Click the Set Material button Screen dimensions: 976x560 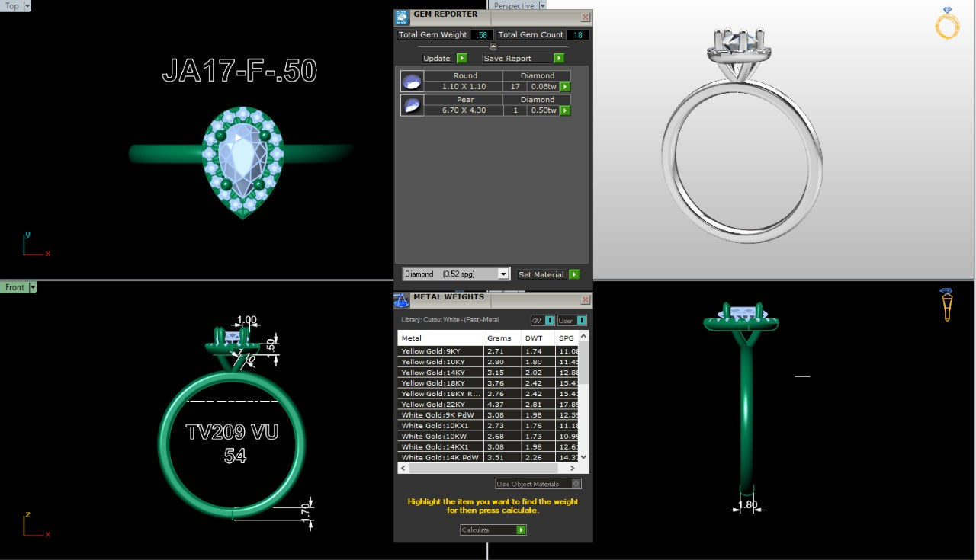(x=541, y=274)
